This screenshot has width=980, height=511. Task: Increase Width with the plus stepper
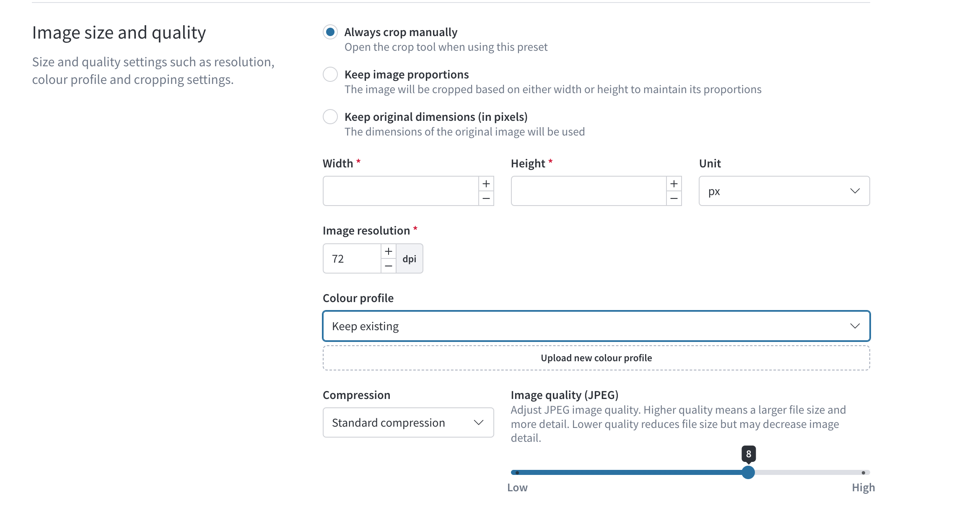pos(486,184)
